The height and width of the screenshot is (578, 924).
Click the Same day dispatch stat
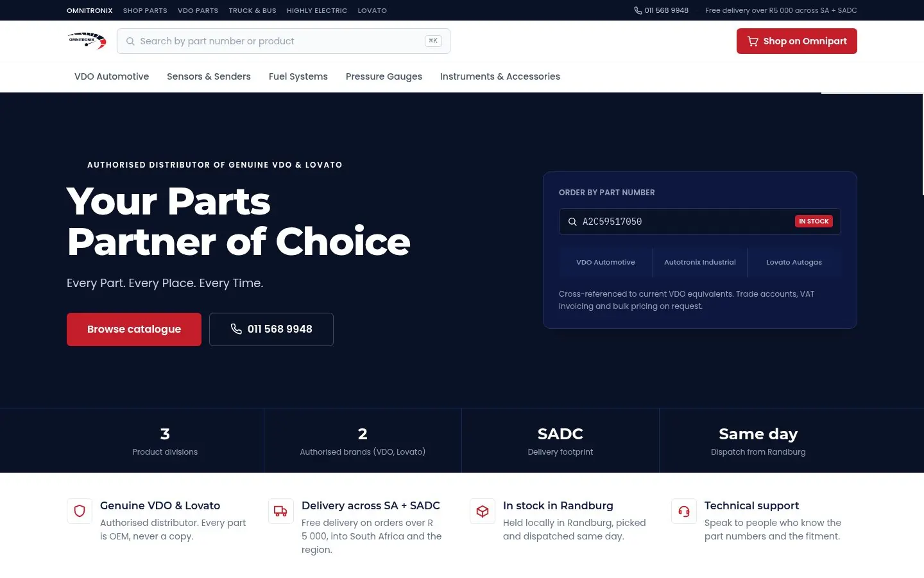coord(758,441)
